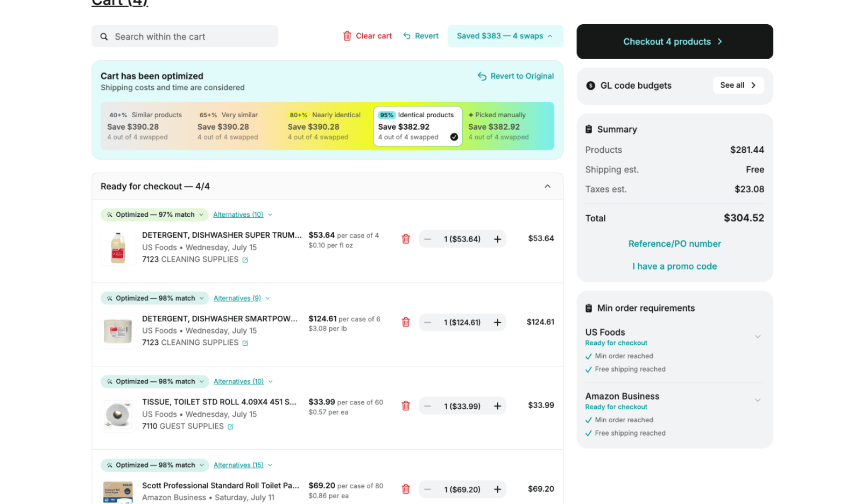Open Alternatives (10) for toilet tissue
This screenshot has height=504, width=861.
(243, 381)
